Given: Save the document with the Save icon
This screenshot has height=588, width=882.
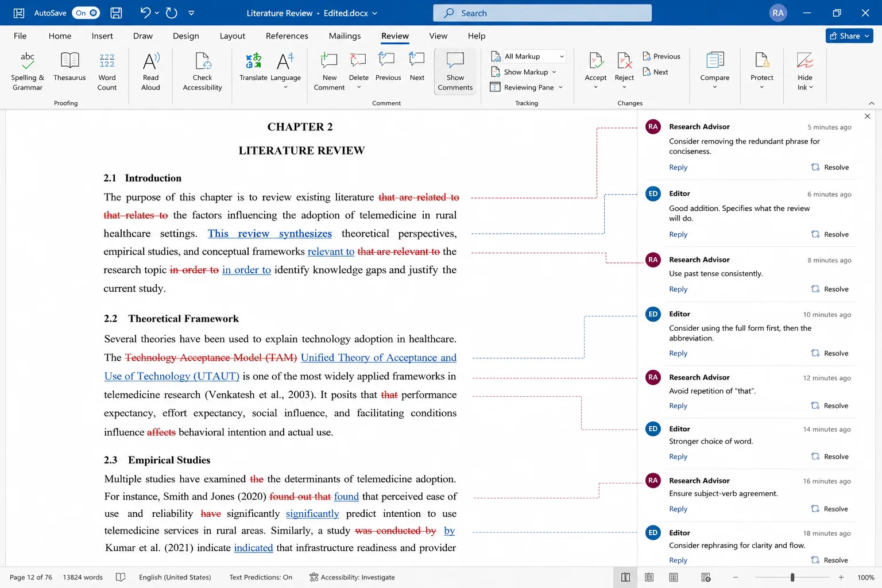Looking at the screenshot, I should coord(116,13).
